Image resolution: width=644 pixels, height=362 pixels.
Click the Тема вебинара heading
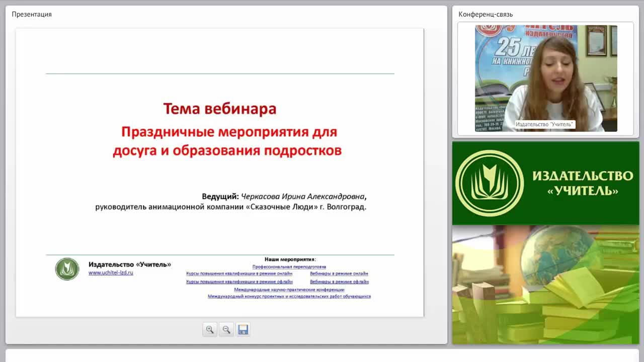click(x=220, y=109)
